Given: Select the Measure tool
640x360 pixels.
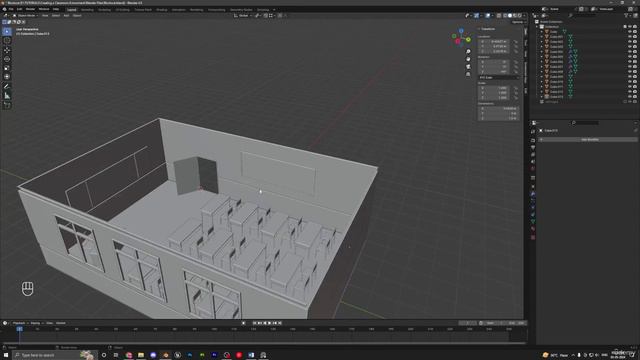Looking at the screenshot, I should [x=7, y=96].
